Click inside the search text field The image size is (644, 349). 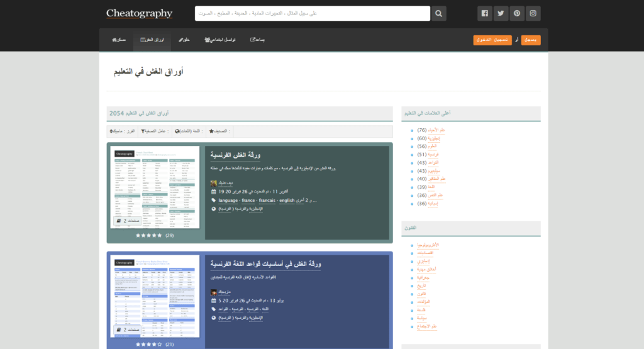pyautogui.click(x=313, y=13)
